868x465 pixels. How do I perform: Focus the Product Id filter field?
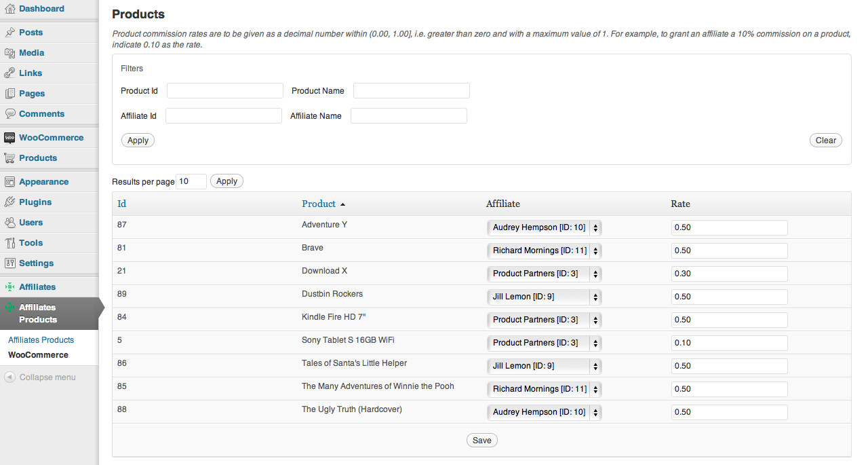225,91
